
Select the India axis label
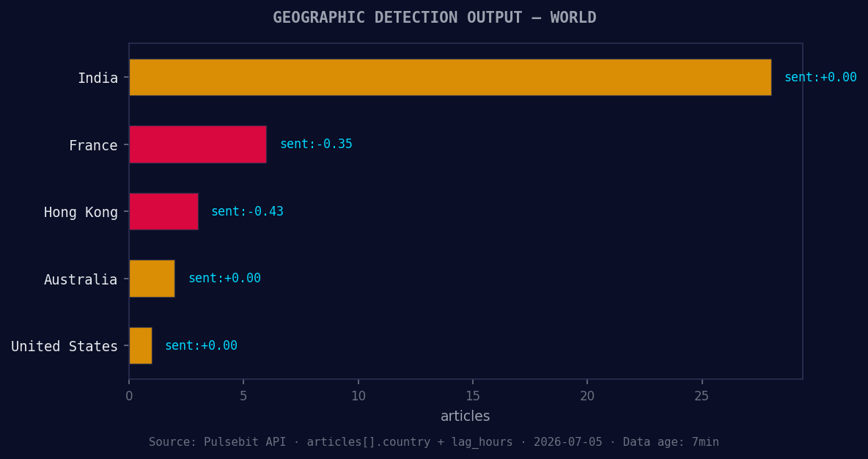coord(98,78)
